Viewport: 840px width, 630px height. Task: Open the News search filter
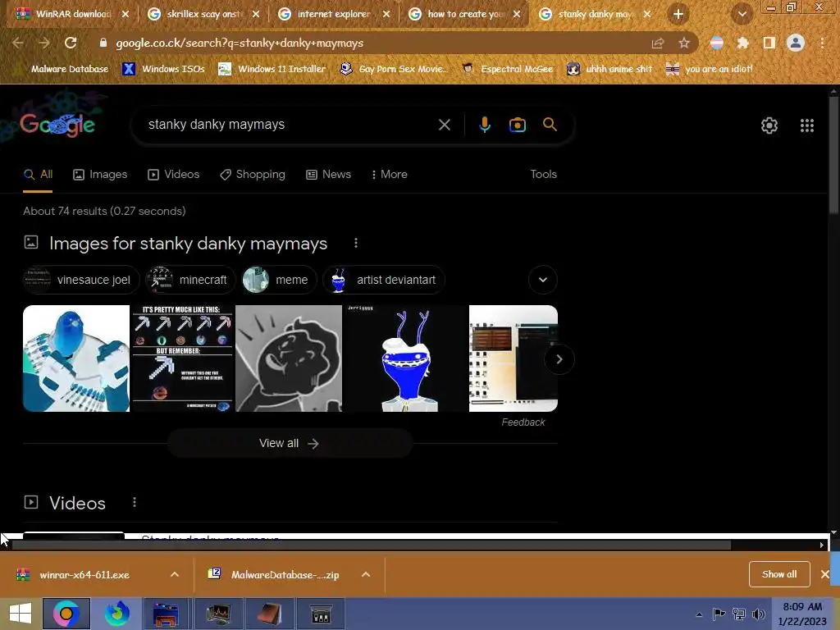[328, 175]
